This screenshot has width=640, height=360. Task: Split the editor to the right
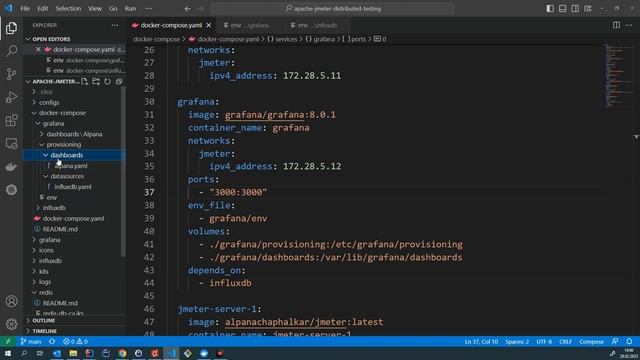pyautogui.click(x=616, y=25)
